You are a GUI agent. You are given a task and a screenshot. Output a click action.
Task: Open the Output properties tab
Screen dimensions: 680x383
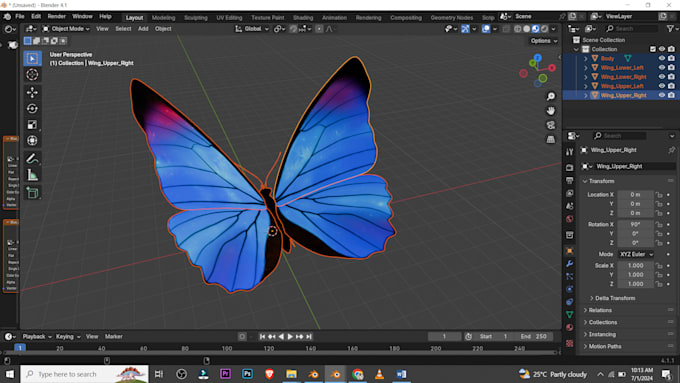[570, 180]
